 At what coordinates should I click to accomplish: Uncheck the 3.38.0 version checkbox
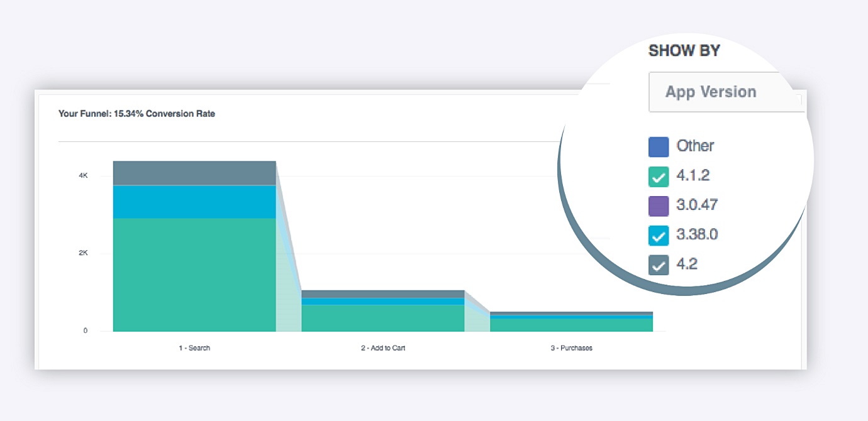click(x=659, y=236)
